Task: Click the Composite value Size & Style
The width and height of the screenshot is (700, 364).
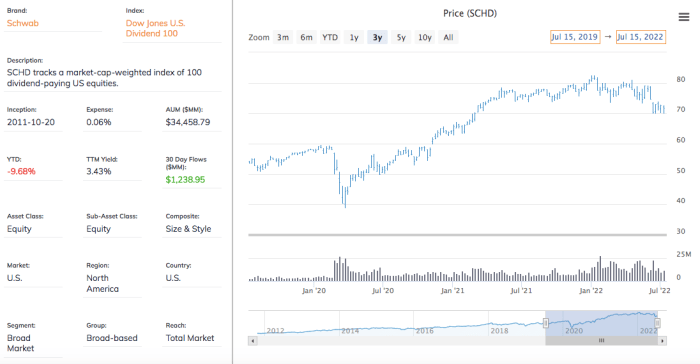Action: pos(188,229)
